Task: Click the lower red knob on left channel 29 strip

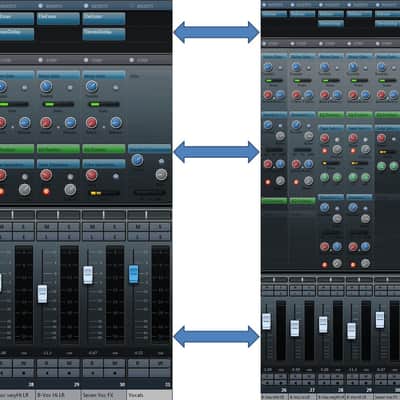Action: tap(46, 175)
